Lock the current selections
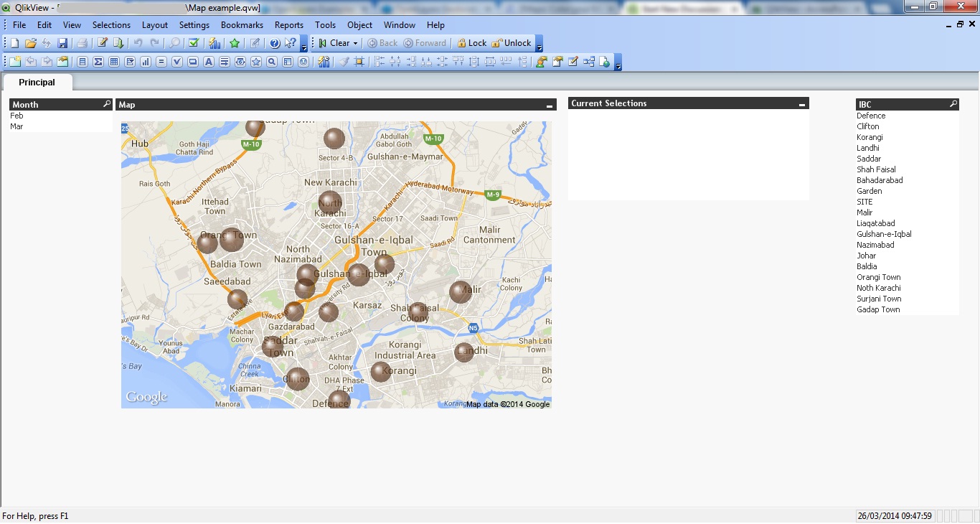 471,43
